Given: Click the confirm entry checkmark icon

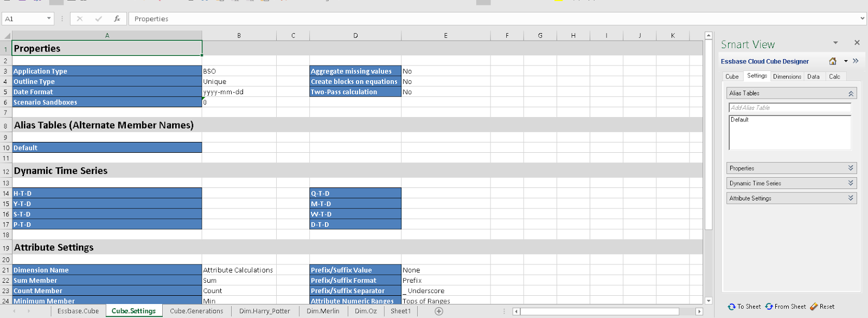Looking at the screenshot, I should 98,18.
